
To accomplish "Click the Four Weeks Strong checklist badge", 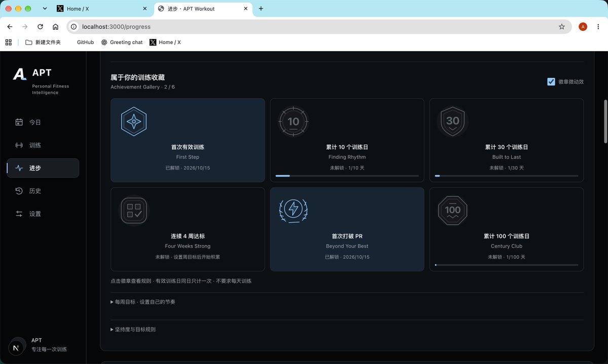I will [134, 210].
